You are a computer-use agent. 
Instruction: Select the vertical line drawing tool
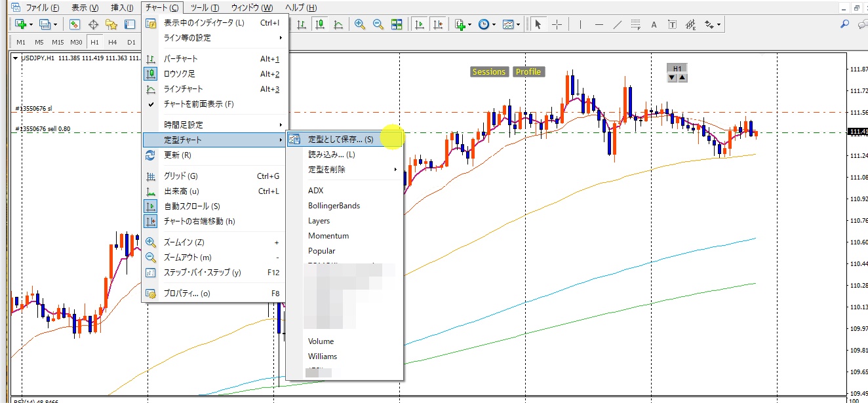click(580, 24)
